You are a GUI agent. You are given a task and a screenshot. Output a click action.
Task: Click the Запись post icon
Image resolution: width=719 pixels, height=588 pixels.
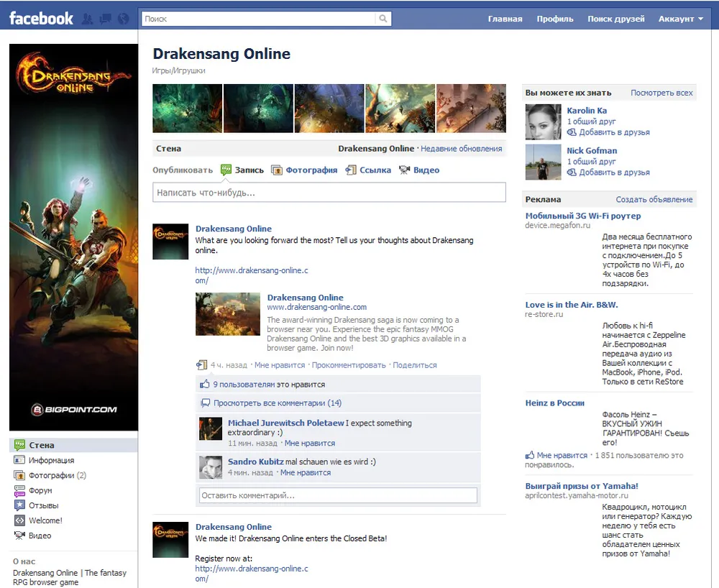(226, 170)
